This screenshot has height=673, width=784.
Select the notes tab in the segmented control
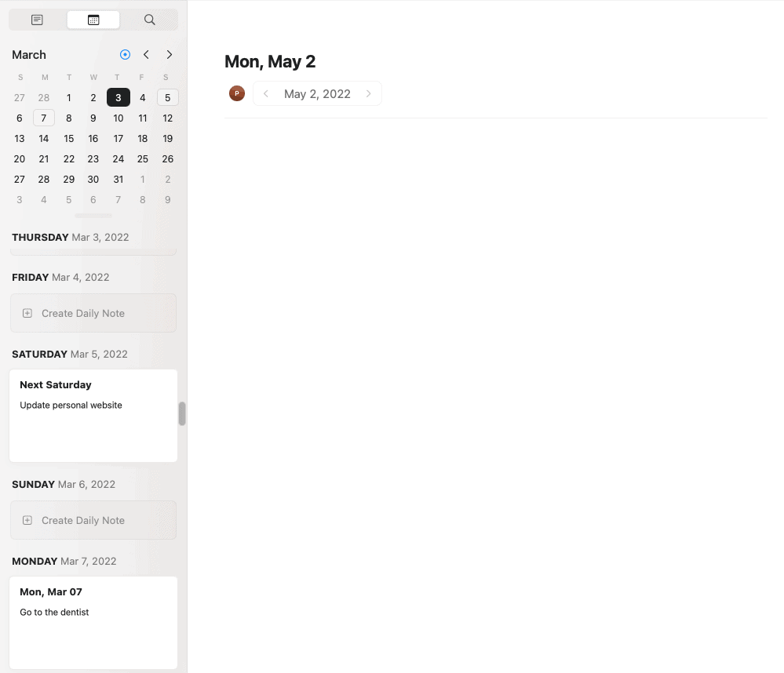point(37,20)
